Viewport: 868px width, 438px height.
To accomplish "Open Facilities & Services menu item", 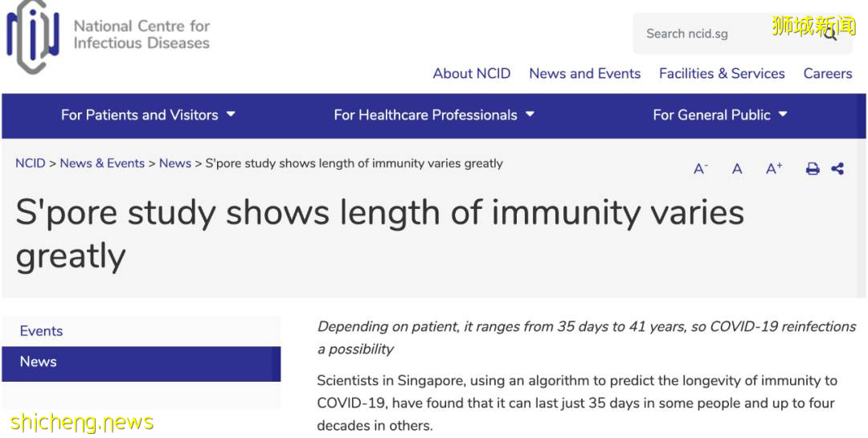I will [722, 73].
